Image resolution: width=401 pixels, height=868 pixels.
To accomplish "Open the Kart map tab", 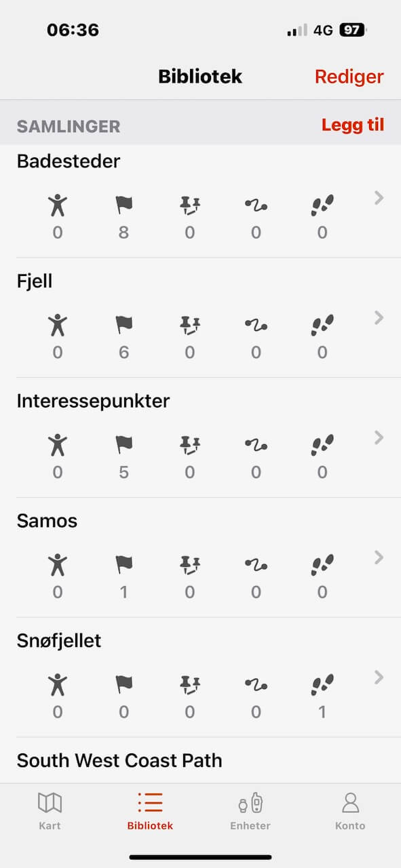I will [x=50, y=811].
